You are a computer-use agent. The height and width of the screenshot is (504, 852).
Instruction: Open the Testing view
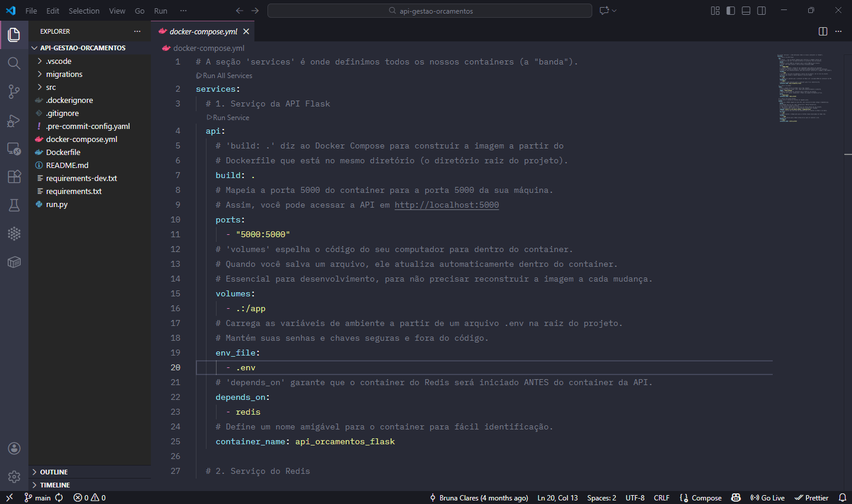click(14, 205)
